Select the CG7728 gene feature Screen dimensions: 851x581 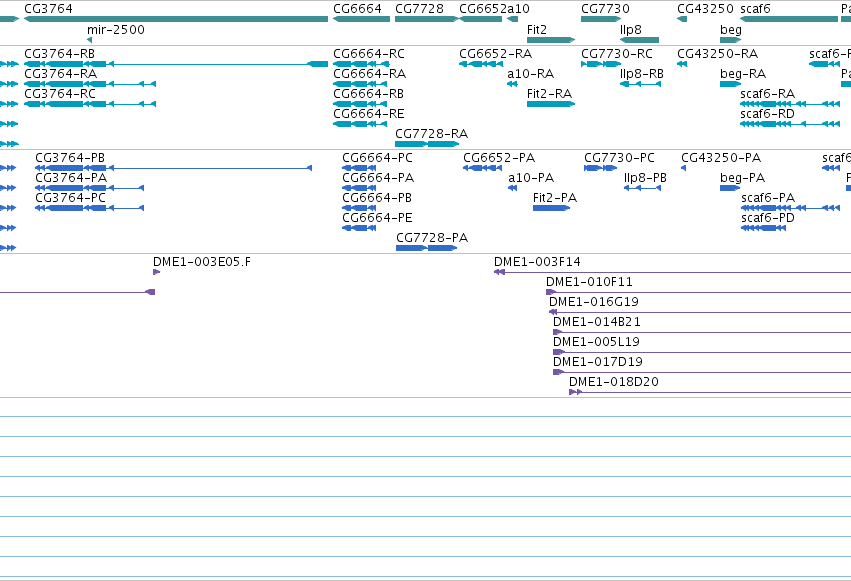click(427, 19)
